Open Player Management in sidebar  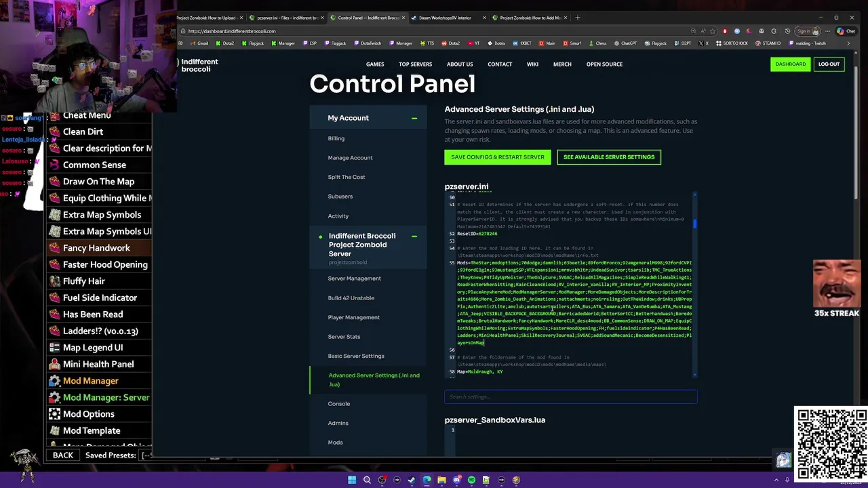(353, 317)
